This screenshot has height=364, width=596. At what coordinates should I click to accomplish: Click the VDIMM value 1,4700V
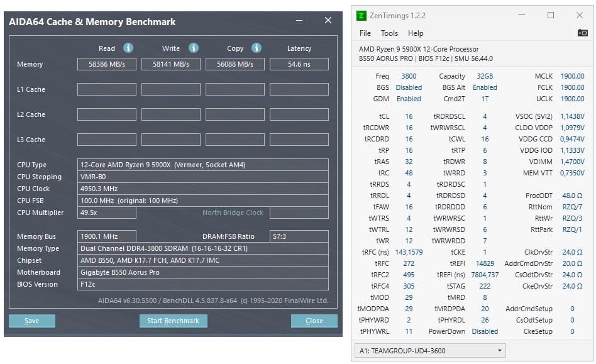click(572, 162)
